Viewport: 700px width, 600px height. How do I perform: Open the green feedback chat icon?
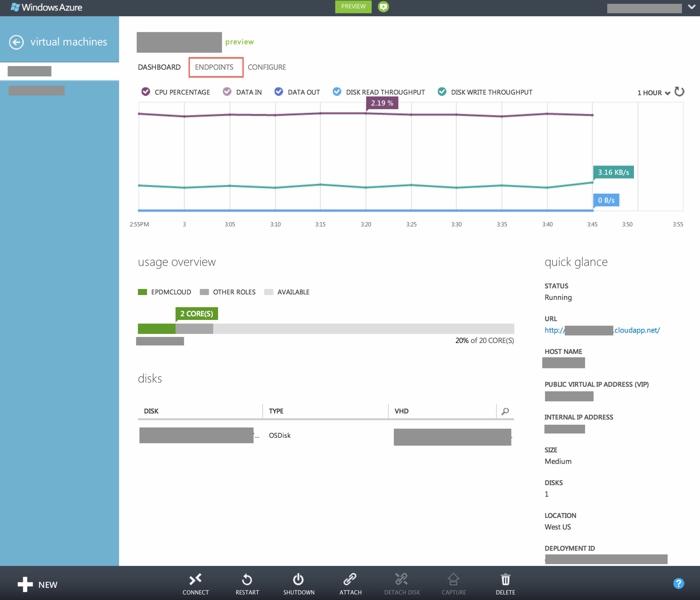click(383, 7)
